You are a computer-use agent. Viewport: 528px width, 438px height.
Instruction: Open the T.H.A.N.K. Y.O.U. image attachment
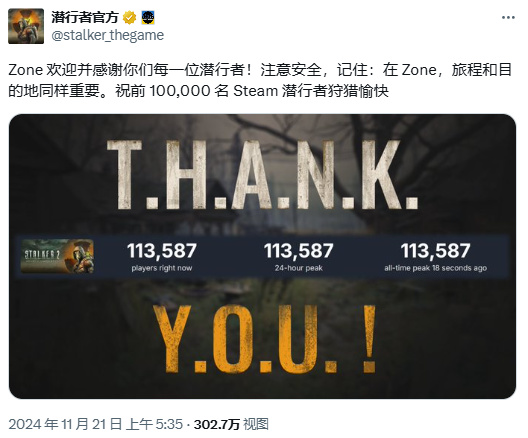coord(262,257)
